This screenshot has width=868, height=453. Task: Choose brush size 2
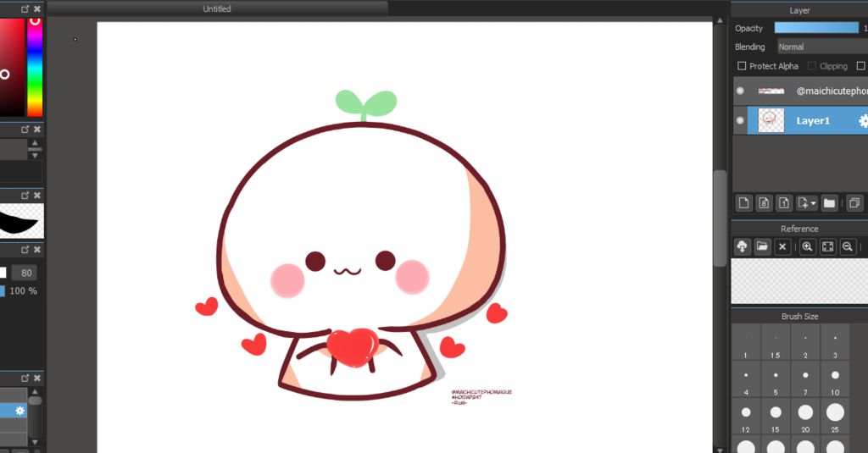pos(805,342)
